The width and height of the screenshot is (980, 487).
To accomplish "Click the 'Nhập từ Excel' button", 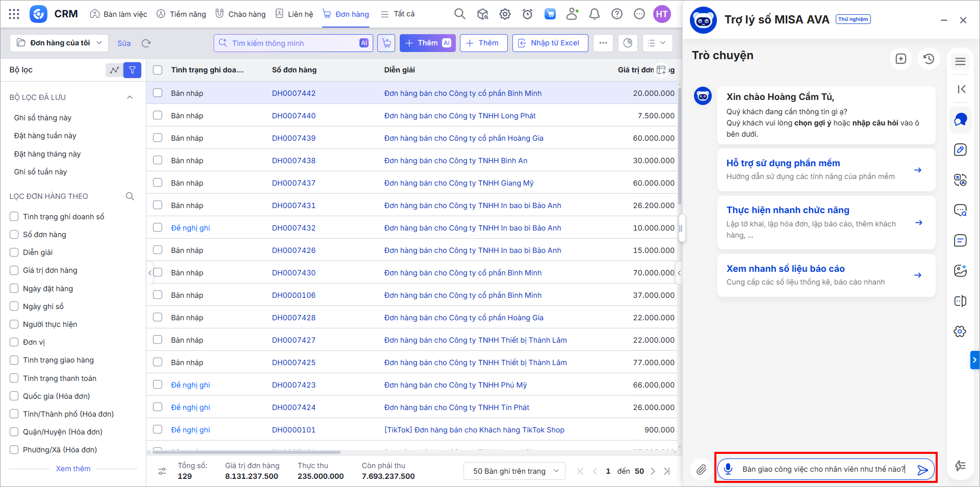I will [x=550, y=43].
